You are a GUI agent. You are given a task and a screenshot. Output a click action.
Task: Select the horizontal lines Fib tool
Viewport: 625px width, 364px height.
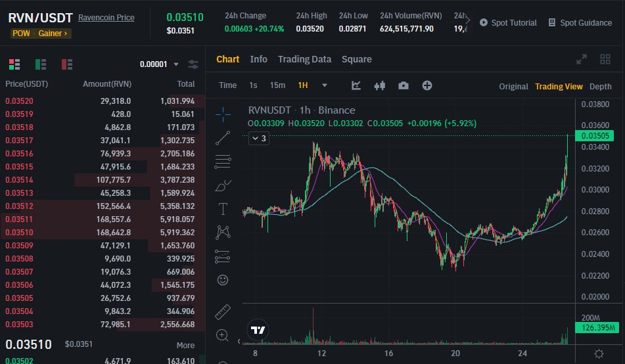click(x=223, y=162)
